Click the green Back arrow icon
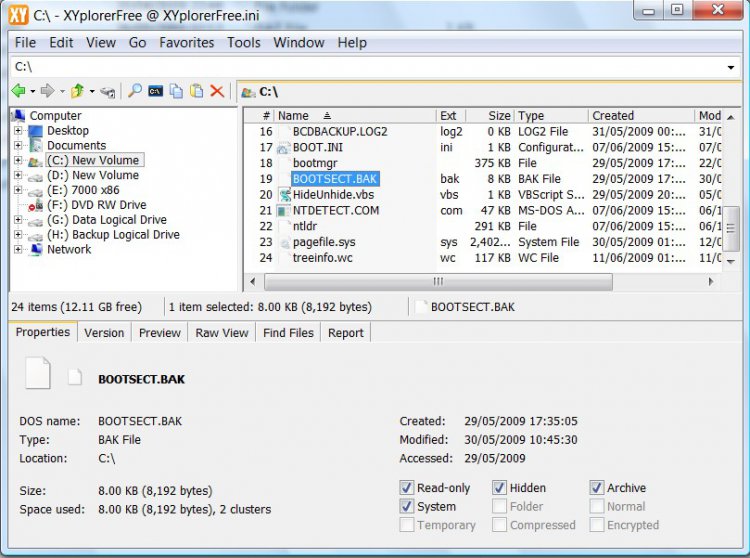The height and width of the screenshot is (558, 750). coord(18,90)
